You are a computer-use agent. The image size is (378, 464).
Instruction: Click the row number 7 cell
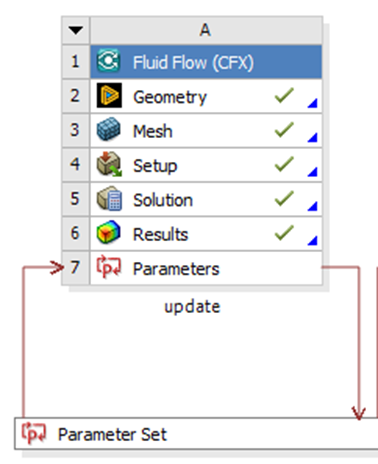[x=75, y=268]
